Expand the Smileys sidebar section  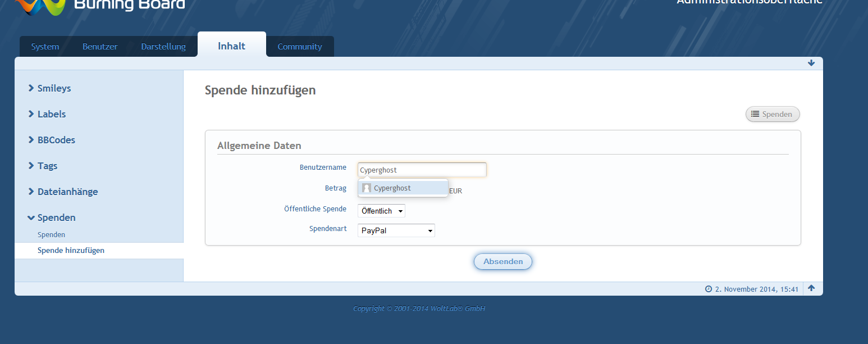pos(49,88)
